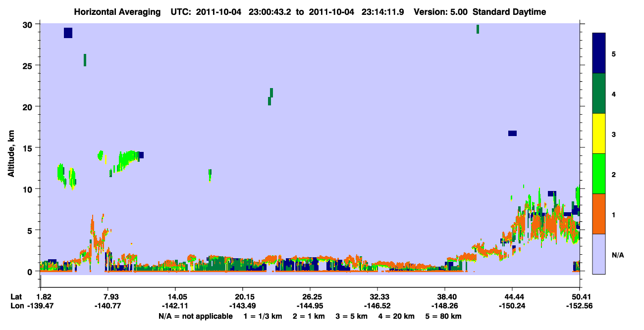Image resolution: width=644 pixels, height=330 pixels.
Task: Click the longitude value -140.77
Action: [107, 306]
